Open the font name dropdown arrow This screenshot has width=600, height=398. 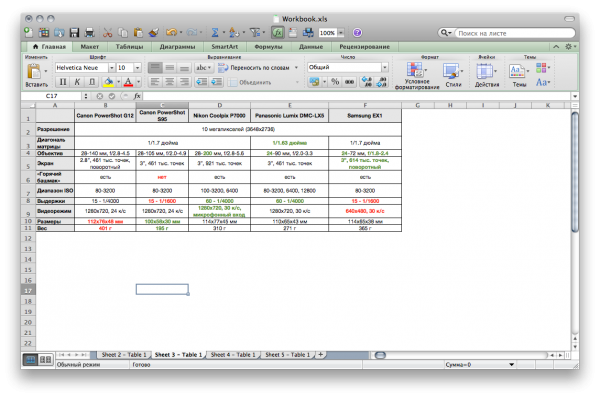(112, 68)
